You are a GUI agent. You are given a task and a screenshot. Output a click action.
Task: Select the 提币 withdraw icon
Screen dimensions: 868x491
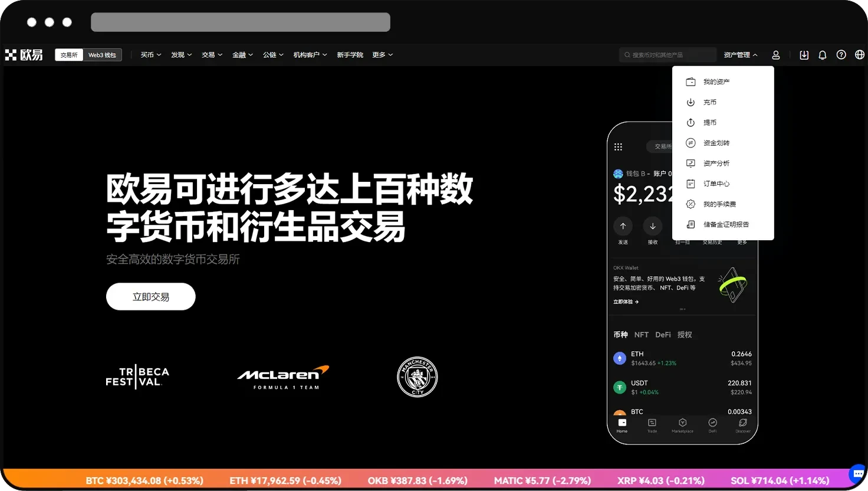point(691,122)
